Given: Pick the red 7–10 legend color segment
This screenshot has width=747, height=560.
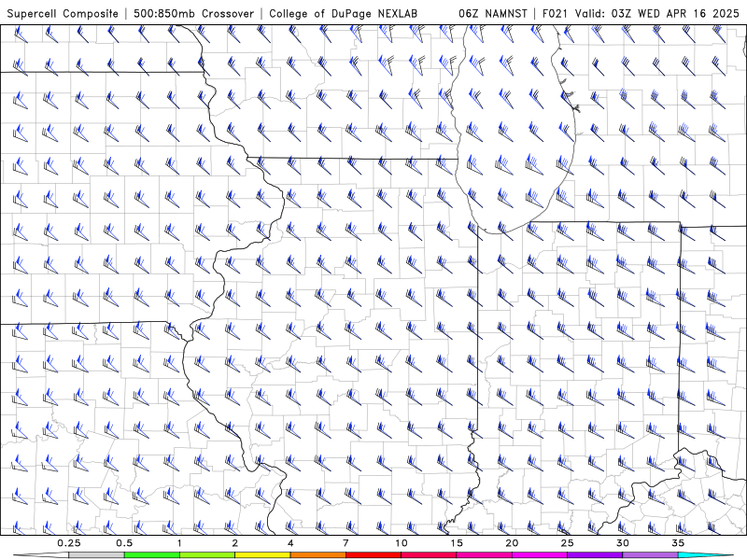Looking at the screenshot, I should pos(373,555).
